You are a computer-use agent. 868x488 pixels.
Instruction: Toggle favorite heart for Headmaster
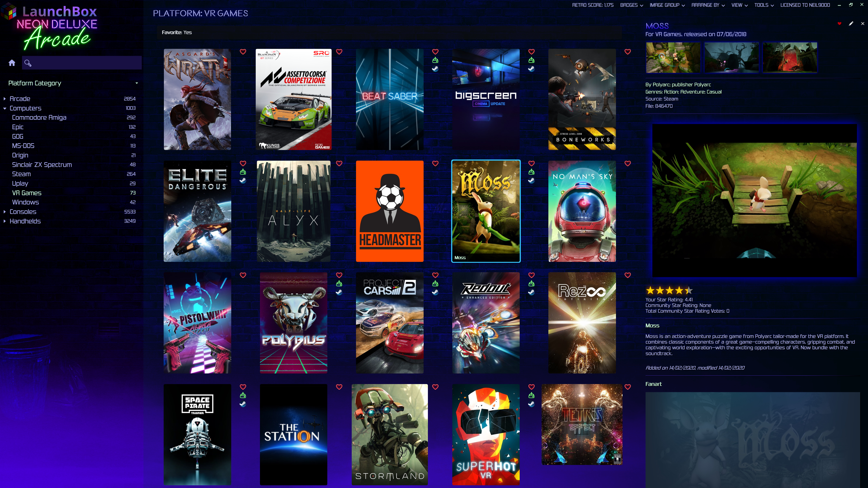[x=435, y=163]
